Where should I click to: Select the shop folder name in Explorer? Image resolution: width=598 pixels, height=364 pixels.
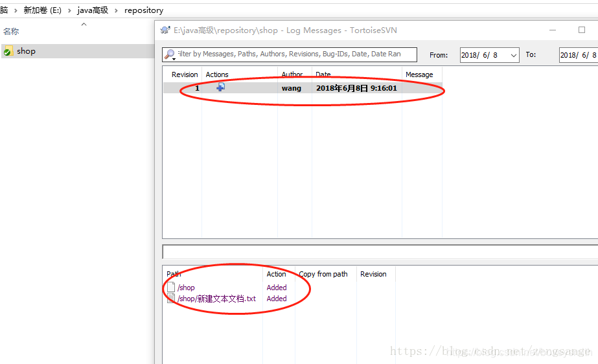click(x=26, y=51)
